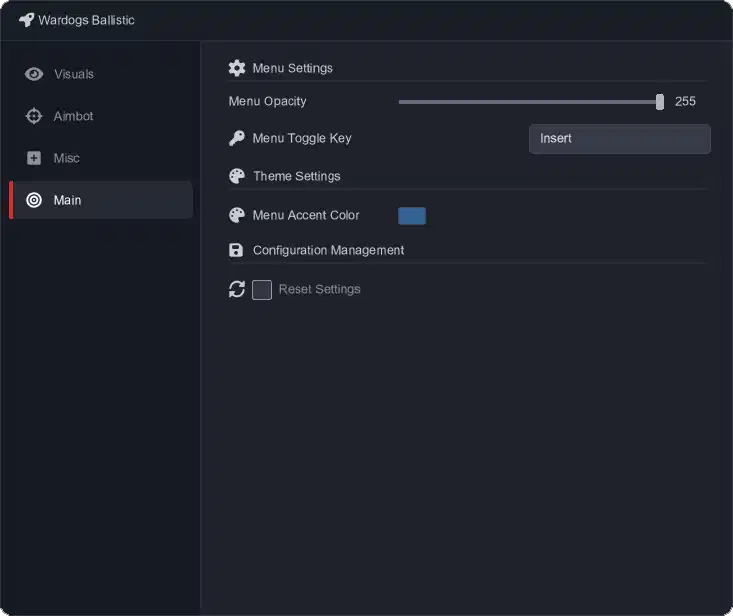Click the Misc plus-box icon

(x=34, y=158)
